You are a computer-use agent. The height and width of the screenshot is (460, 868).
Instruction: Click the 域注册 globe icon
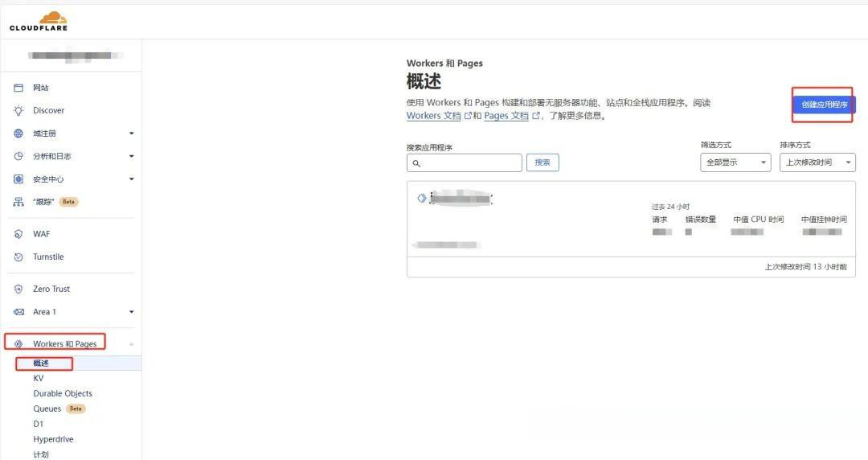(x=18, y=133)
